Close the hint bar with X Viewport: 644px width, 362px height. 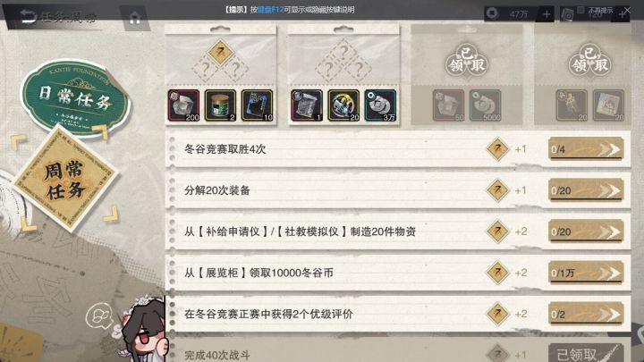pyautogui.click(x=627, y=10)
